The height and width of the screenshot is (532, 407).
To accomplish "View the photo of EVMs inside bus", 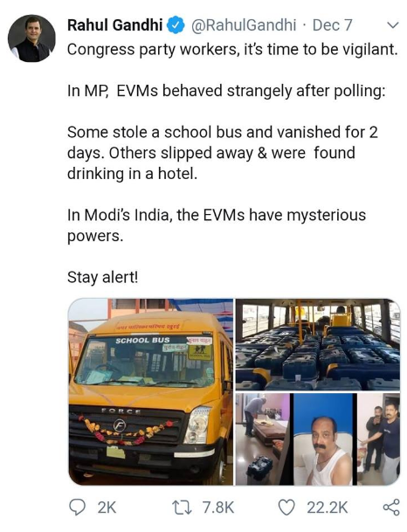I will (318, 345).
